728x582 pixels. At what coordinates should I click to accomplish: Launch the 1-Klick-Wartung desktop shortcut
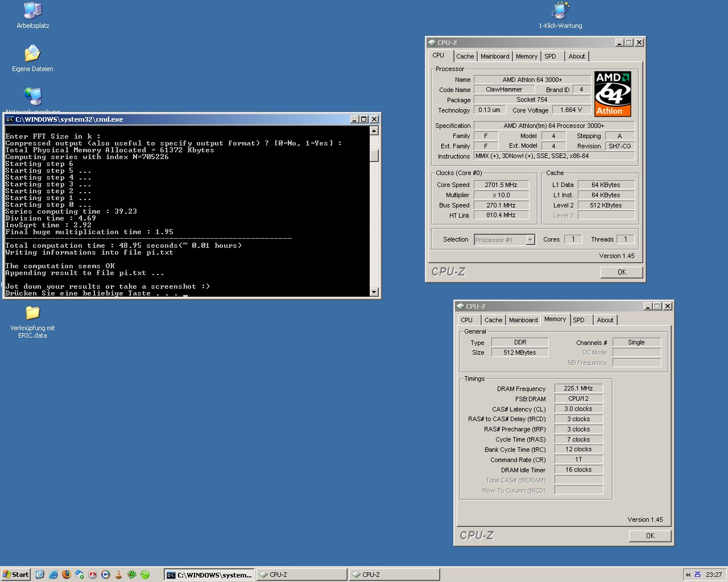(560, 15)
